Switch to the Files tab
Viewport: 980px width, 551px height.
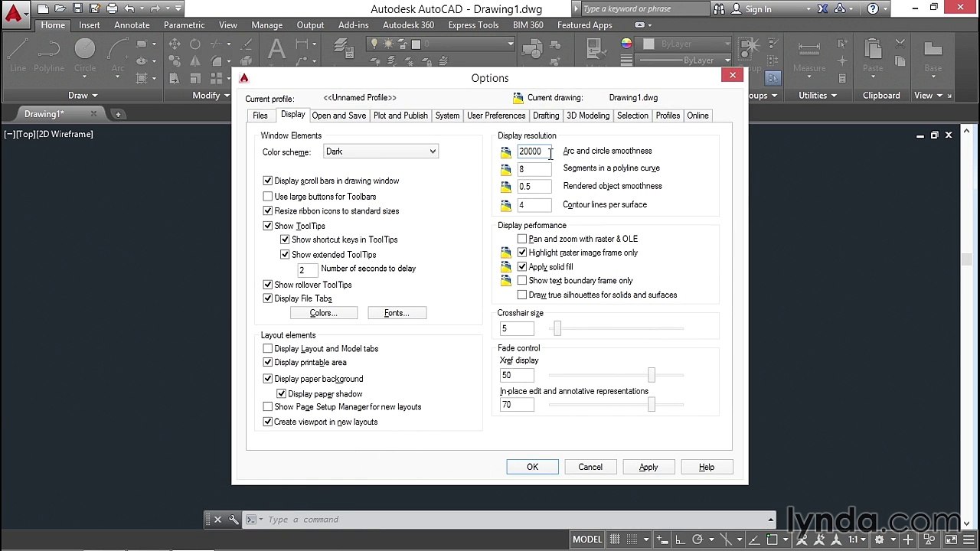click(260, 116)
